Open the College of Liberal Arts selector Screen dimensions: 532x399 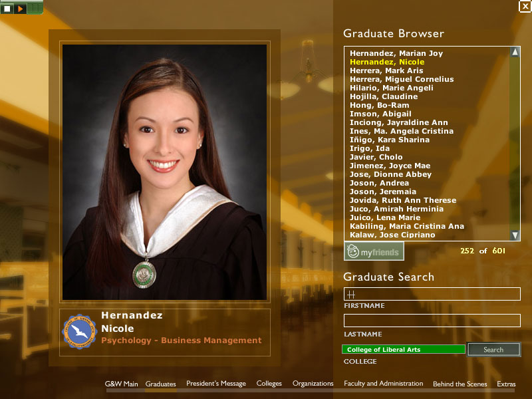point(404,350)
